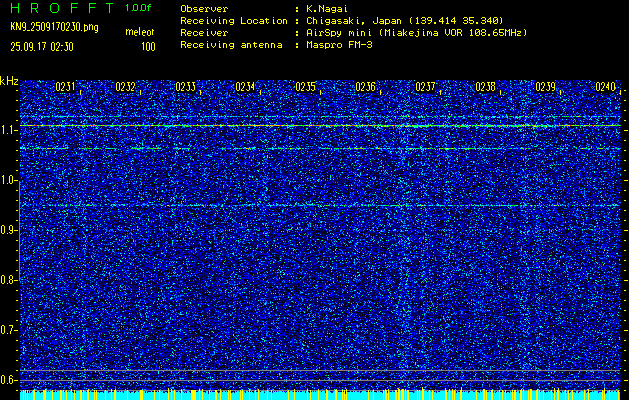Viewport: 629px width, 400px height.
Task: Select location Chigasaki, Japan coordinates
Action: tap(405, 21)
